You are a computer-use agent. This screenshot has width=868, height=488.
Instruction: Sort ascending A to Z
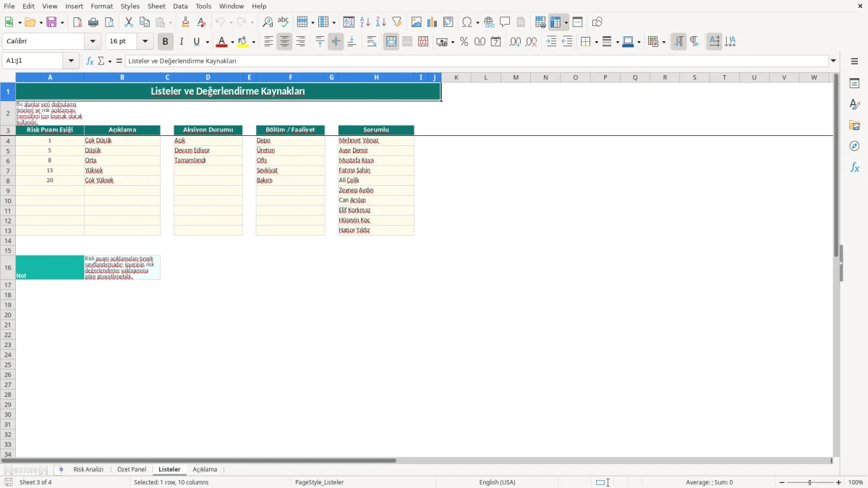(365, 22)
